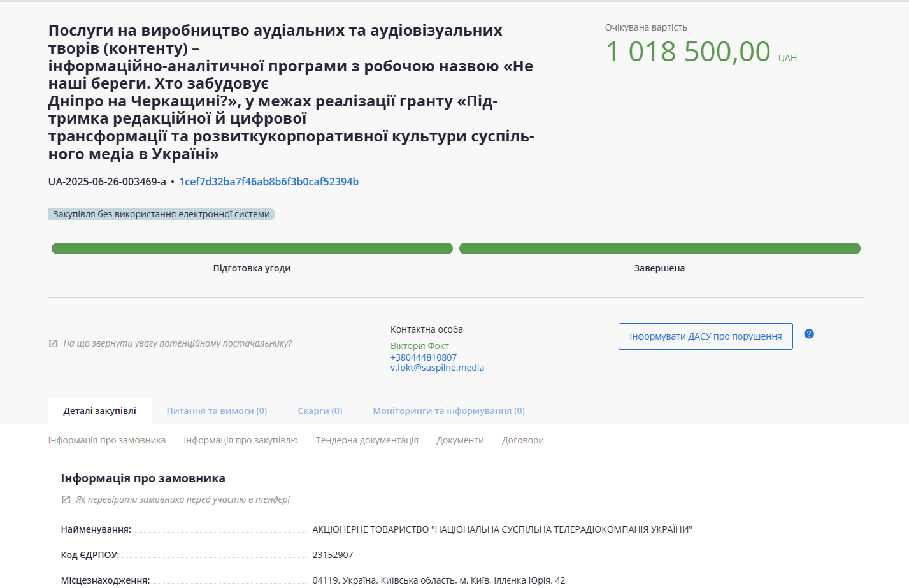Viewport: 909px width, 588px height.
Task: Switch to "Питання та вимоги (0)" tab
Action: [217, 411]
